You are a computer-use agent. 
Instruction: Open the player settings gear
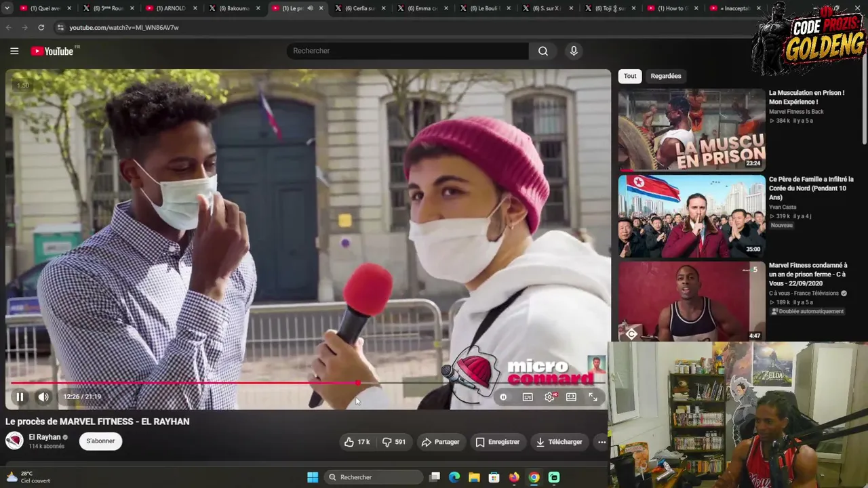coord(550,397)
